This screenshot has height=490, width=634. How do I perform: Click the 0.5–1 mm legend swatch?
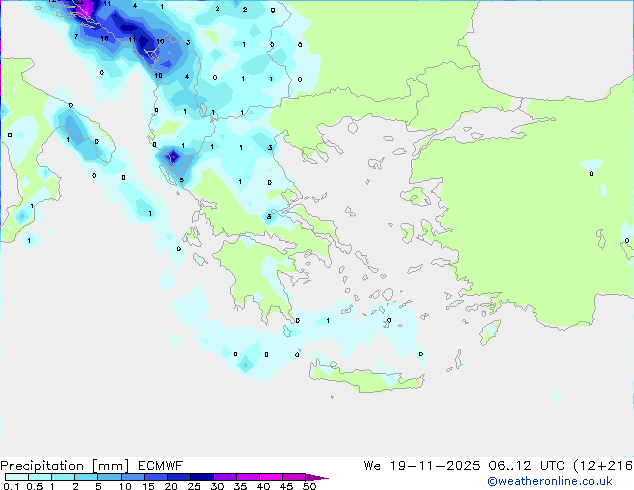pyautogui.click(x=40, y=477)
